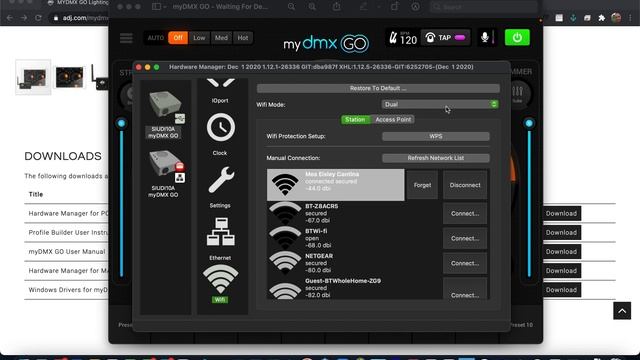Open the IOport section in Hardware Manager
Image resolution: width=640 pixels, height=360 pixels.
click(220, 91)
